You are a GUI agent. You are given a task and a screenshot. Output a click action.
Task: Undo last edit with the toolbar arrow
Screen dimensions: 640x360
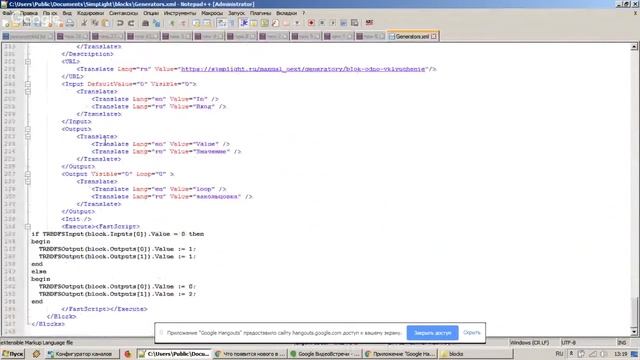(120, 23)
